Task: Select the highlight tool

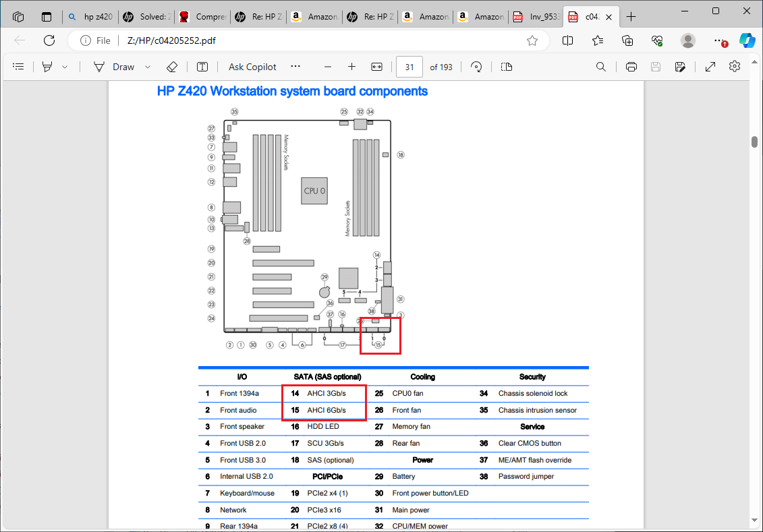Action: (47, 67)
